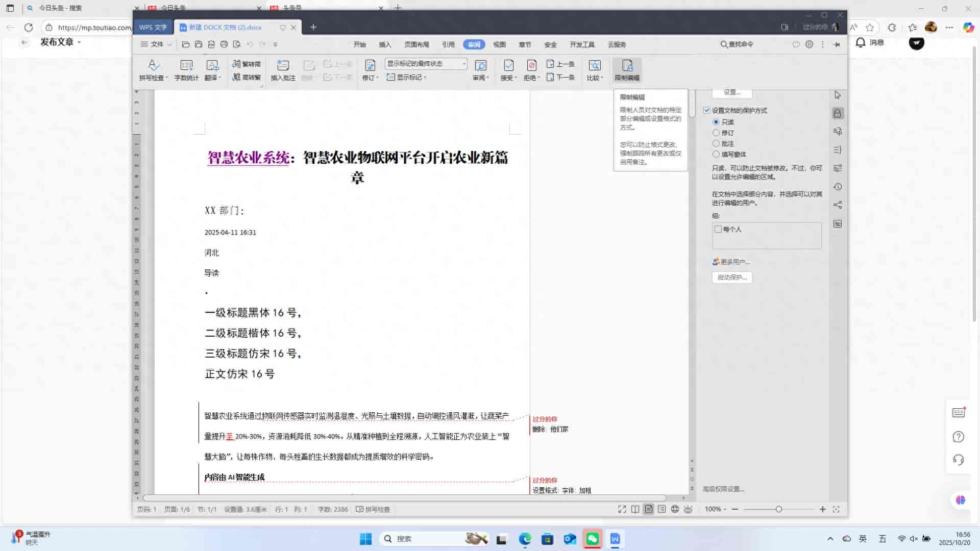Screen dimensions: 980x551
Task: Switch to web layout view globe icon
Action: point(675,509)
